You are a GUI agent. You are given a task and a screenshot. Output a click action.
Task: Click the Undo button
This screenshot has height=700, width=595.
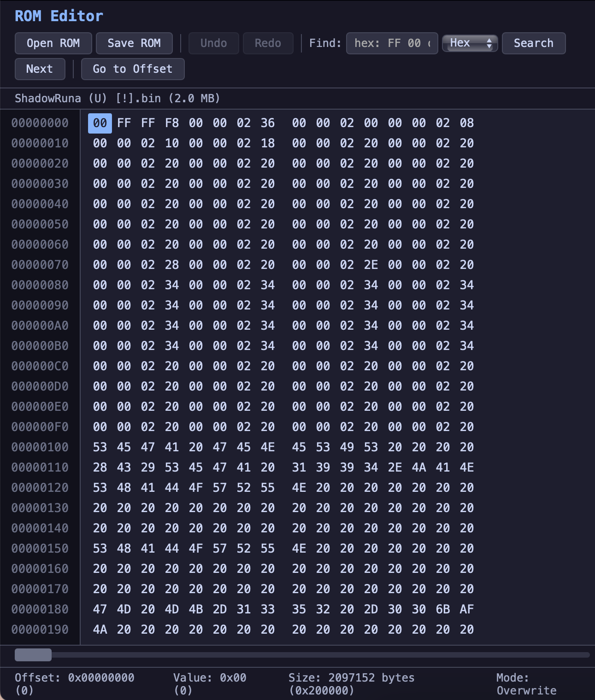tap(213, 43)
